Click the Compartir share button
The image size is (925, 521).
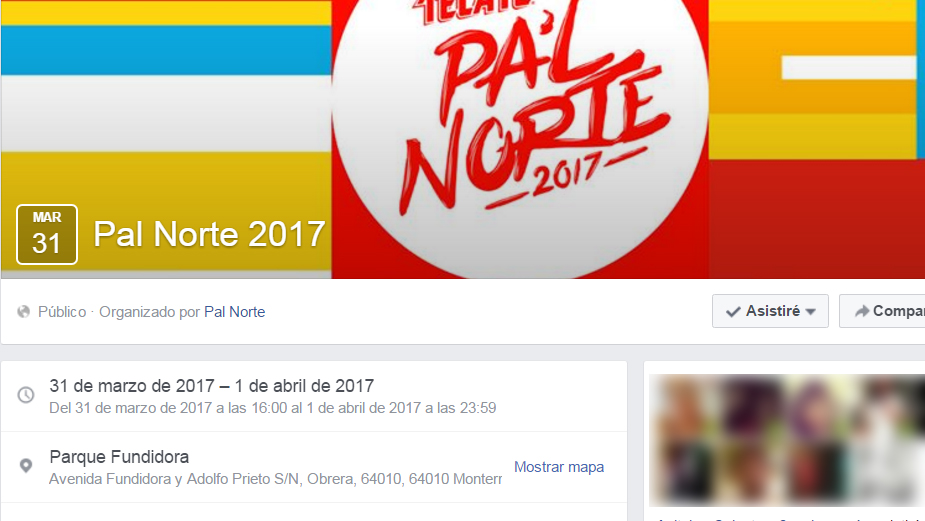pyautogui.click(x=882, y=311)
